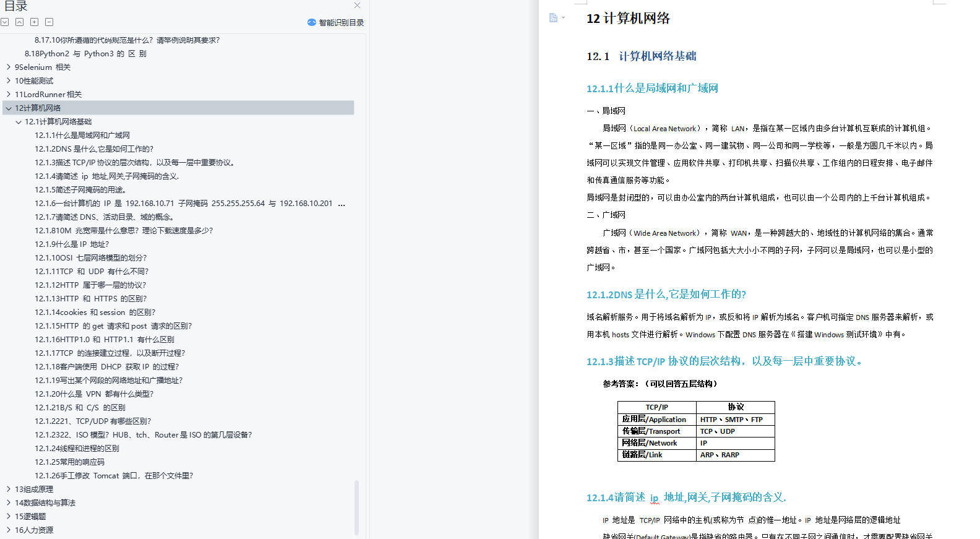980x539 pixels.
Task: Jump to 12.1.25常用的响应码
Action: coord(69,462)
